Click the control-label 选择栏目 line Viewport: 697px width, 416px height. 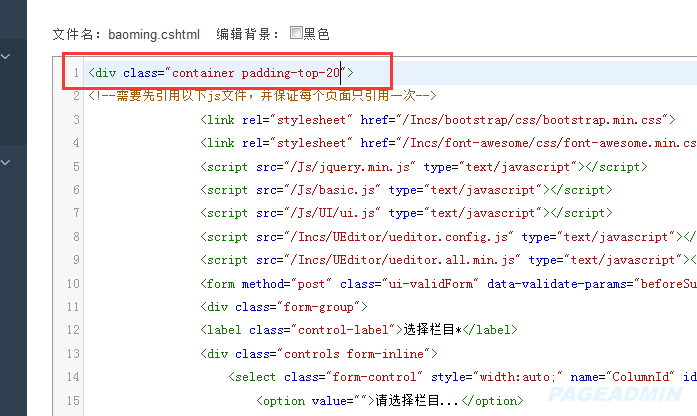(x=359, y=330)
